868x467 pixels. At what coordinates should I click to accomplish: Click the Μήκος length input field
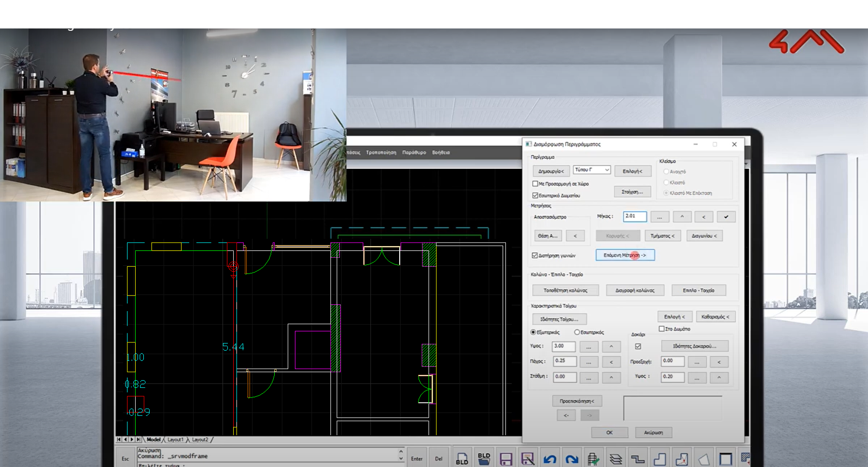coord(634,217)
